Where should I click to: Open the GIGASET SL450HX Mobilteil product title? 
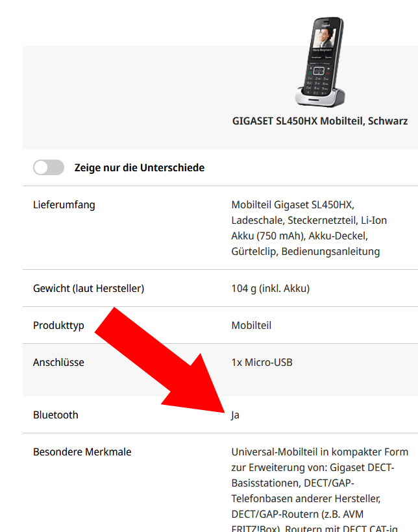[x=320, y=121]
